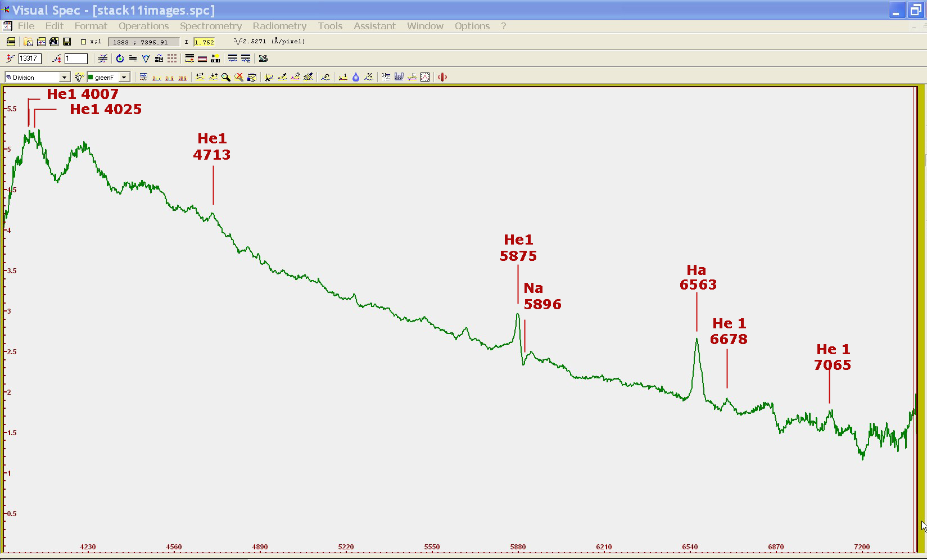Click the He1 4713 line label

(x=212, y=146)
